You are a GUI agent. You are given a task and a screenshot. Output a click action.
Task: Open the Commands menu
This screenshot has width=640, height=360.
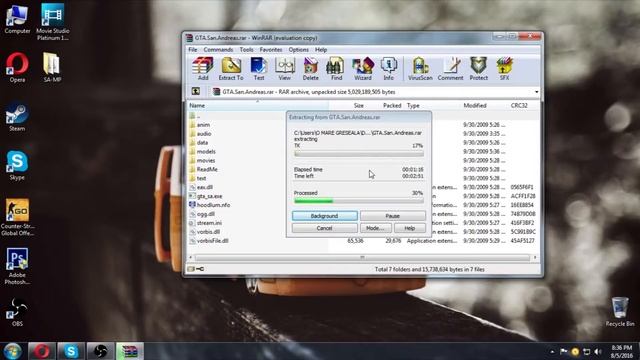pos(218,49)
